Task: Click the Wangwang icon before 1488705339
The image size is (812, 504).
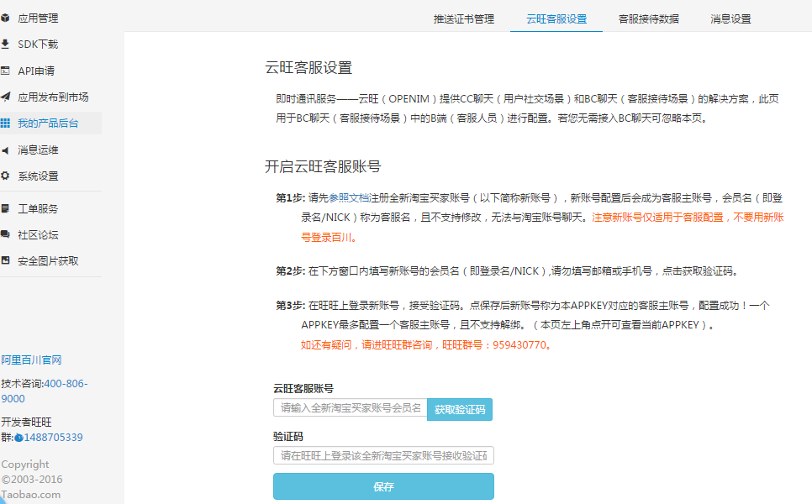Action: pos(18,438)
